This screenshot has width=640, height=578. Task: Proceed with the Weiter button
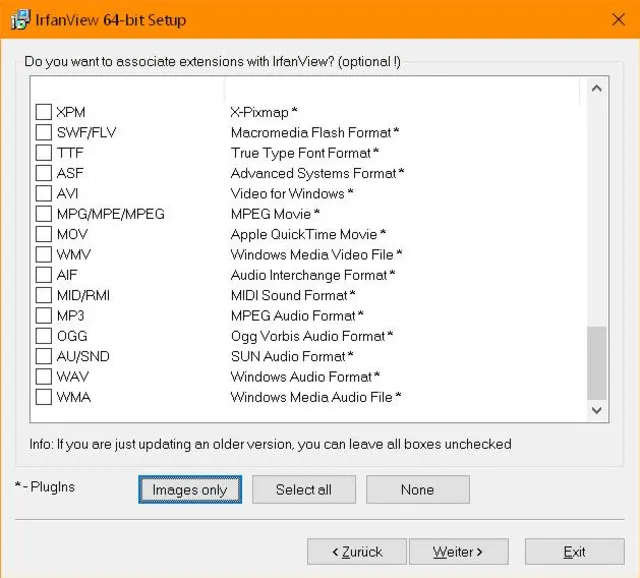(x=457, y=552)
